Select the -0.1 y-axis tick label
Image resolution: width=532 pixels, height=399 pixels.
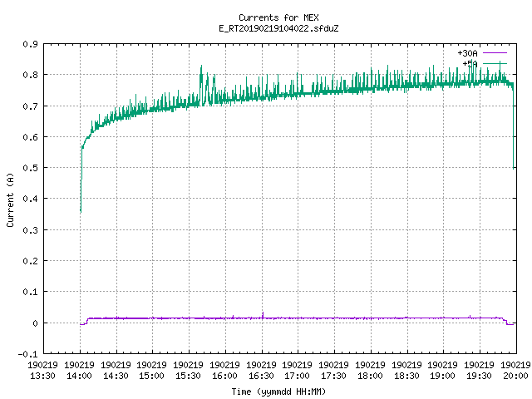point(27,354)
